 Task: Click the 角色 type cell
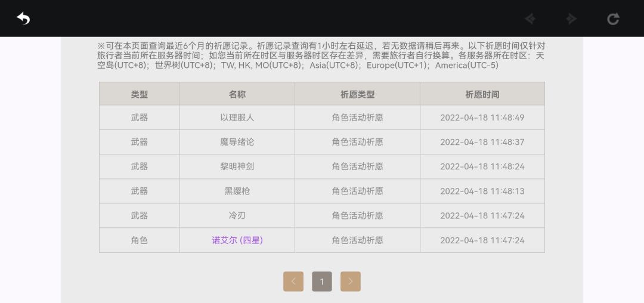tap(139, 240)
